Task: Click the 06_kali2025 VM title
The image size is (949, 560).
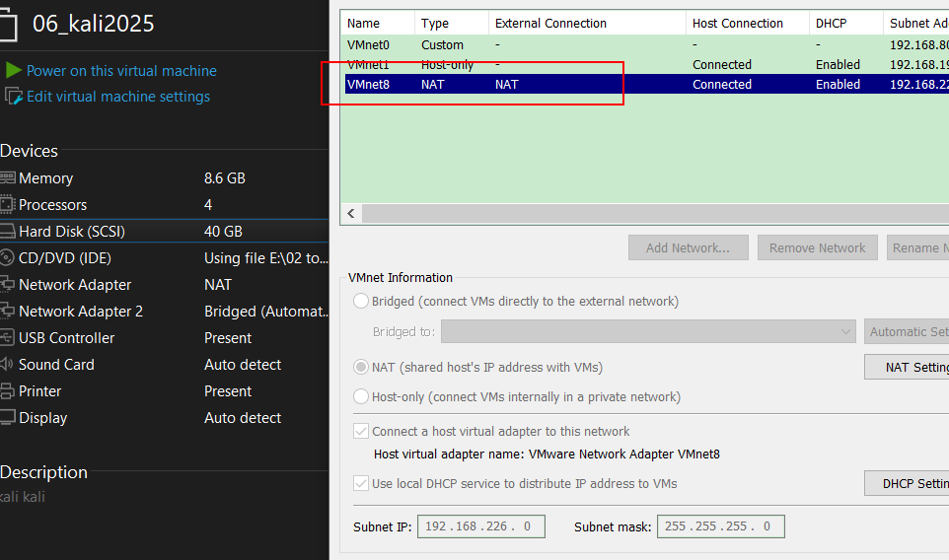Action: coord(93,24)
